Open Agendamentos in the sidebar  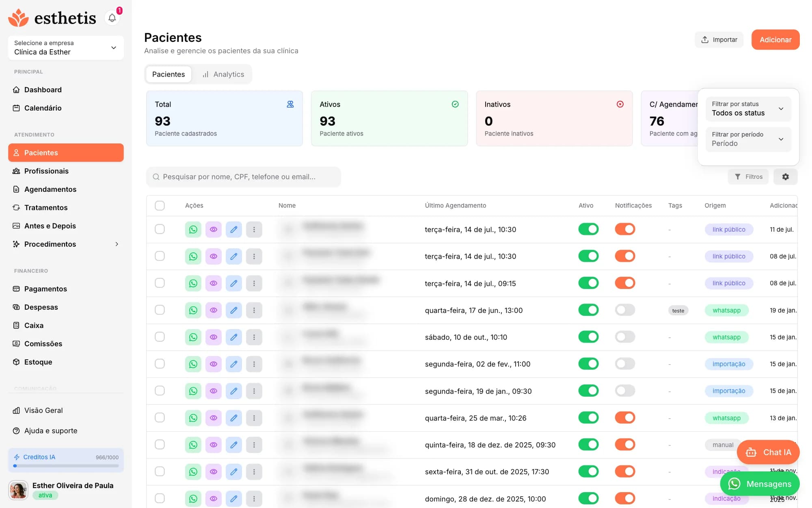[x=66, y=189]
